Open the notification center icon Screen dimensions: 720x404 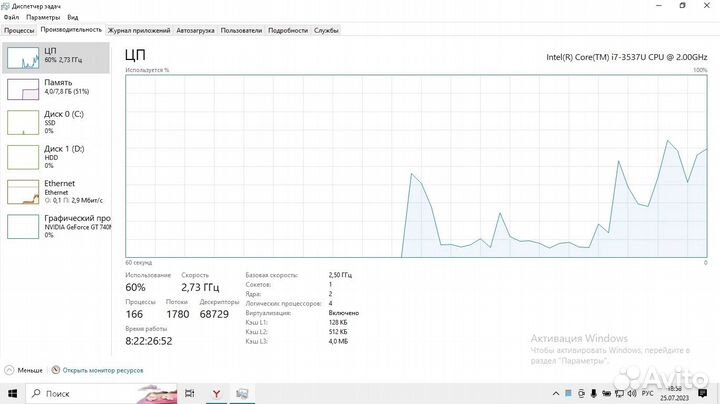pyautogui.click(x=703, y=393)
